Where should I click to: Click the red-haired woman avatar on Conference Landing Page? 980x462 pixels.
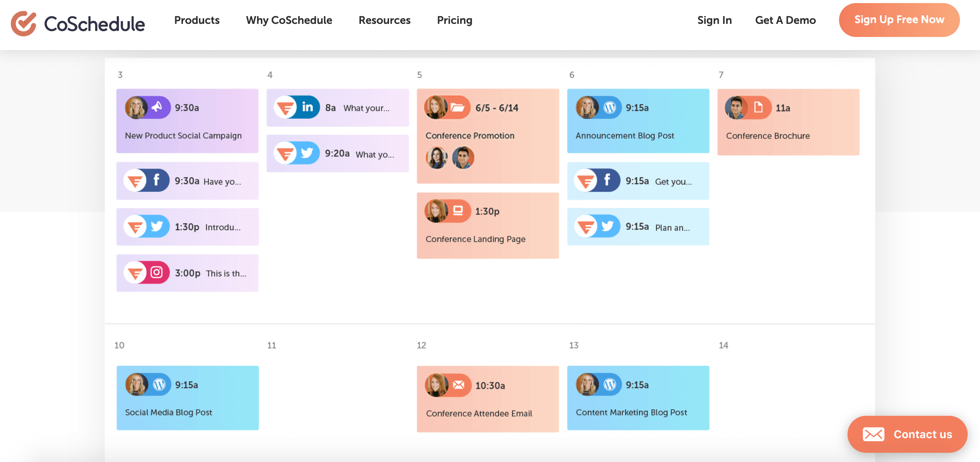pos(436,211)
